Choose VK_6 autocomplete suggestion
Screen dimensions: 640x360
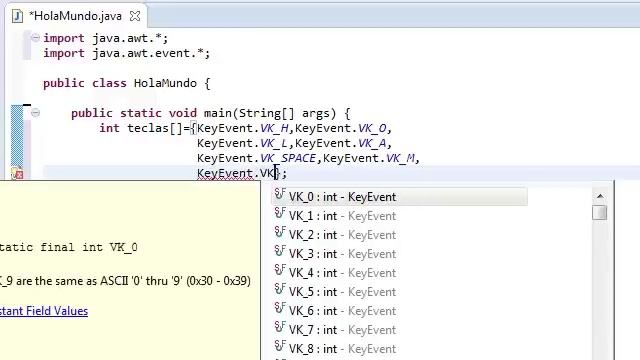point(400,311)
